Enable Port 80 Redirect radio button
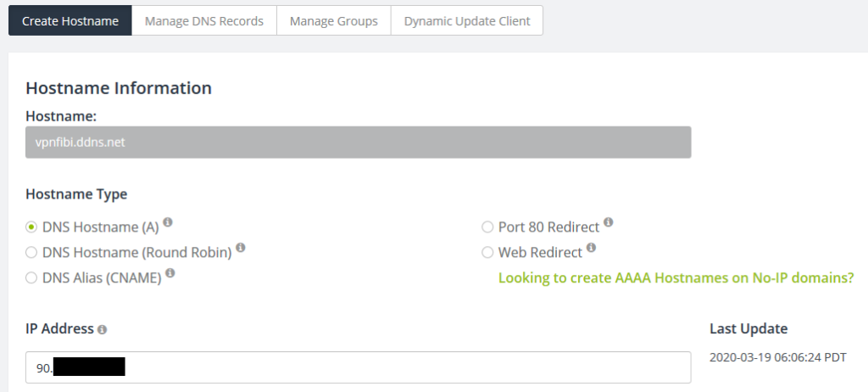This screenshot has width=868, height=392. [487, 227]
